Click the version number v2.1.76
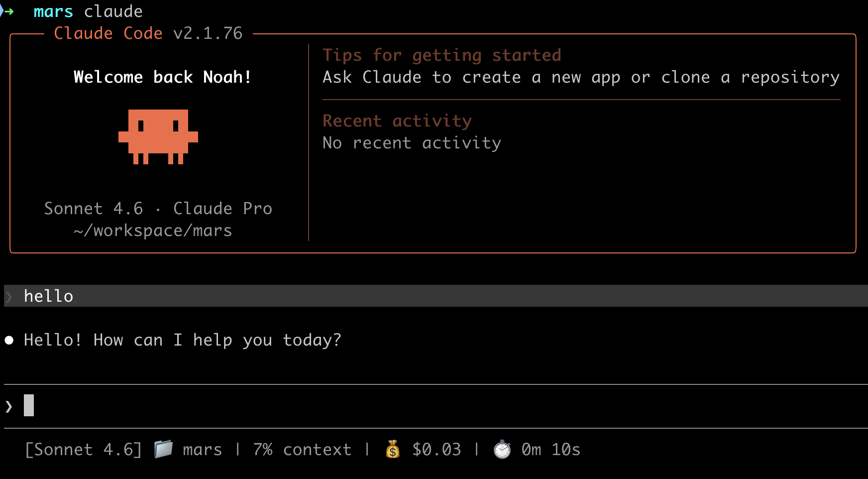Viewport: 868px width, 479px height. [208, 33]
